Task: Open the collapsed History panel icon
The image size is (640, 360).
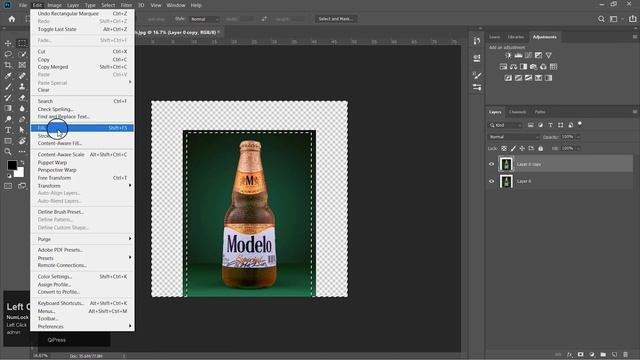Action: point(477,41)
